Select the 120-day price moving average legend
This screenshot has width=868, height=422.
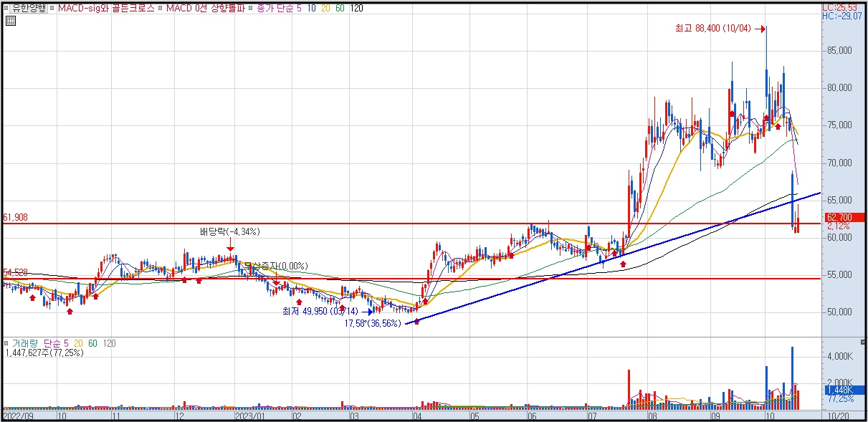coord(356,8)
